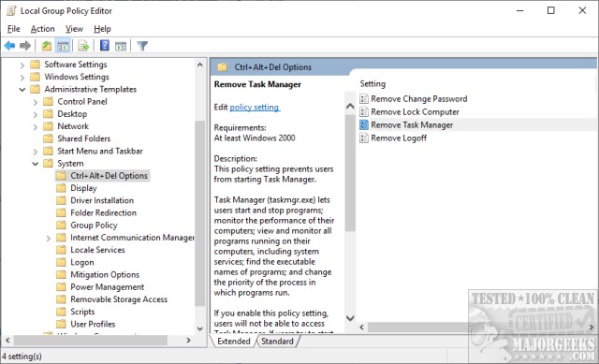Click the Remove Change Password policy icon

tap(364, 99)
